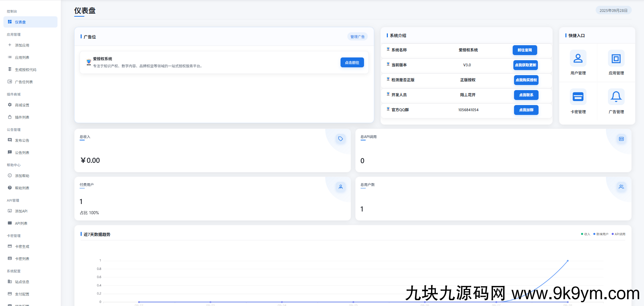Toggle the 收入 legend in the chart

pos(585,234)
